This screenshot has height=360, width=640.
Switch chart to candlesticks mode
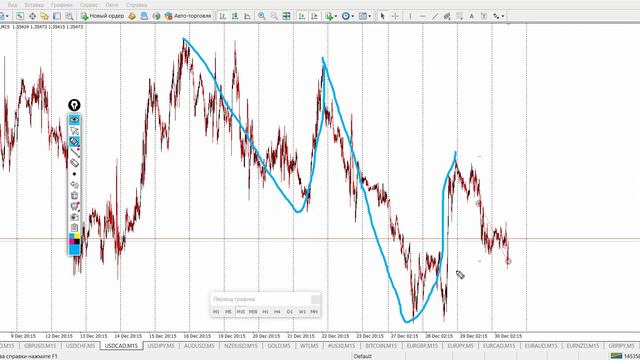coord(235,16)
